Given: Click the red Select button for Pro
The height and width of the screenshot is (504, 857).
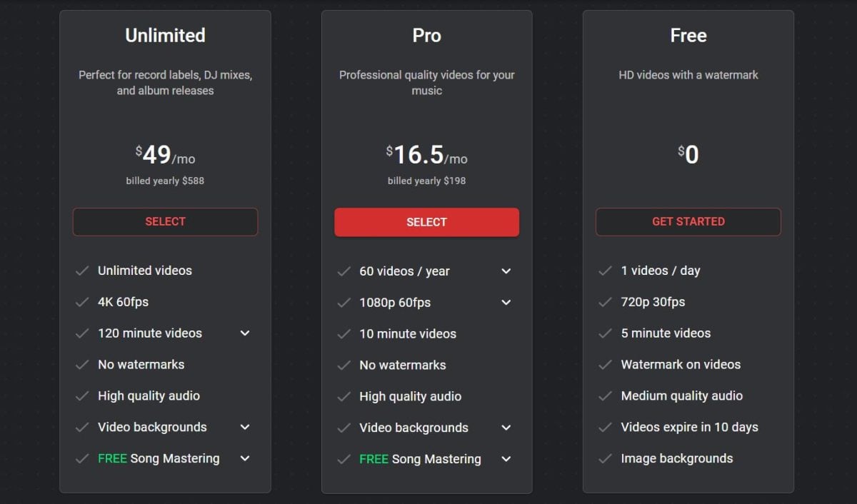Looking at the screenshot, I should 426,222.
